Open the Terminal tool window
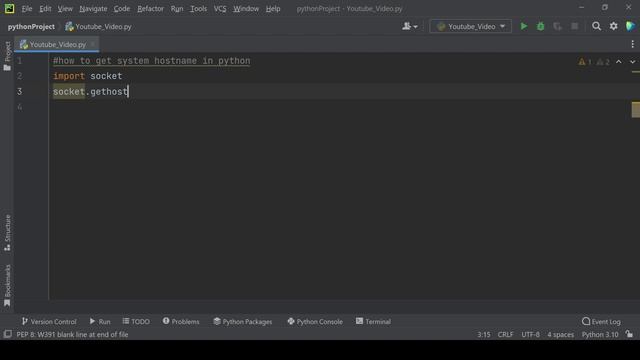 (373, 322)
